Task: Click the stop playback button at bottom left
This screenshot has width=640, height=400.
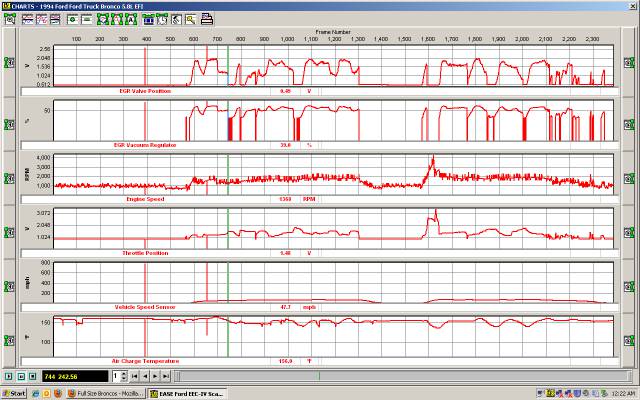Action: coord(33,376)
